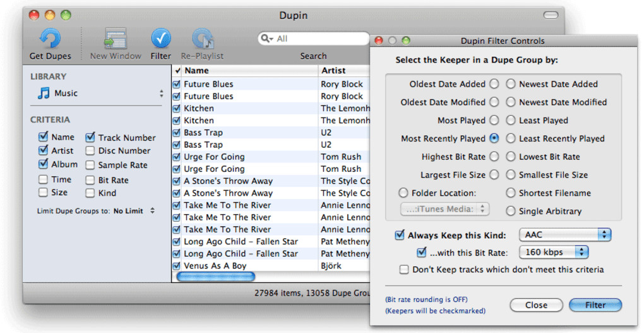Click the toolbar toggle pill button in the Dupin title bar
This screenshot has width=644, height=333.
[551, 15]
